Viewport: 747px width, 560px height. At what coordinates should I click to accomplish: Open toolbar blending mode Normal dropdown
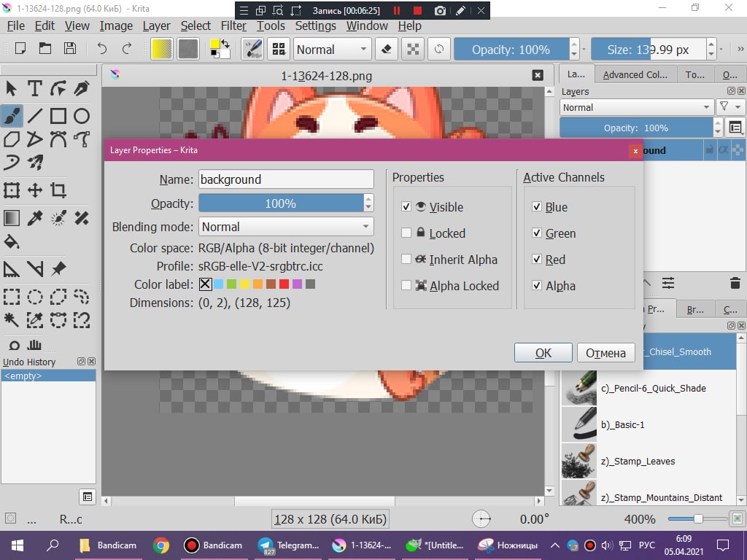coord(332,49)
